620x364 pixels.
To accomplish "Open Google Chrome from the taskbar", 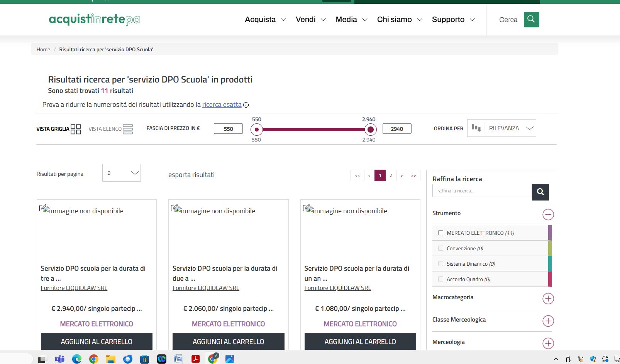I will (x=94, y=359).
